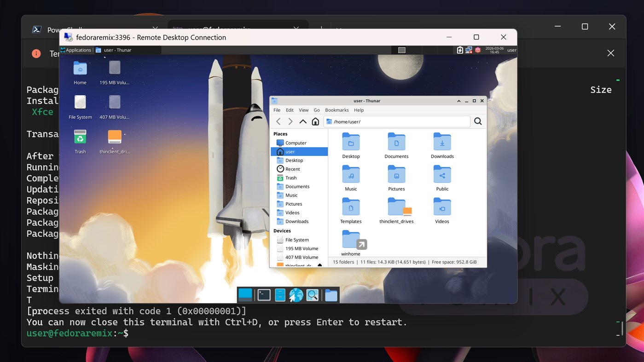Image resolution: width=644 pixels, height=362 pixels.
Task: Open the Bookmarks menu in Thunar
Action: (x=337, y=110)
